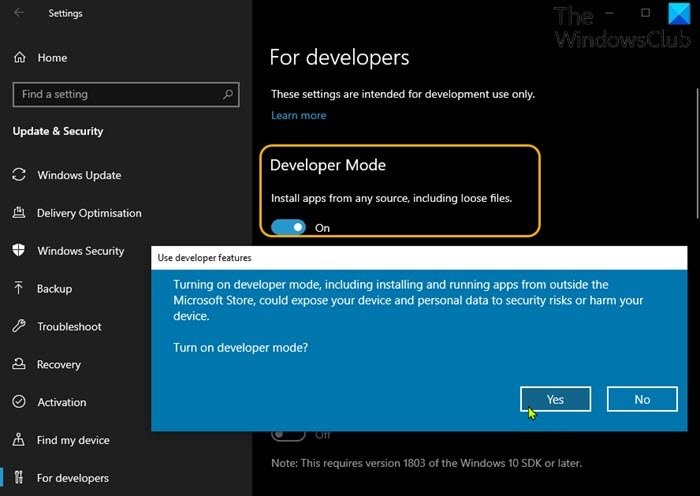Select For developers in sidebar
Image resolution: width=700 pixels, height=496 pixels.
coord(73,478)
